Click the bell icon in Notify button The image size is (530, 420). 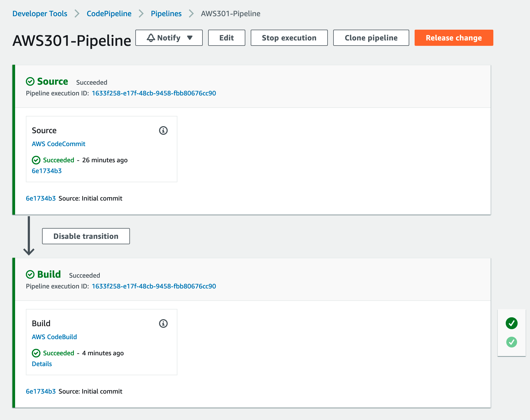coord(151,38)
